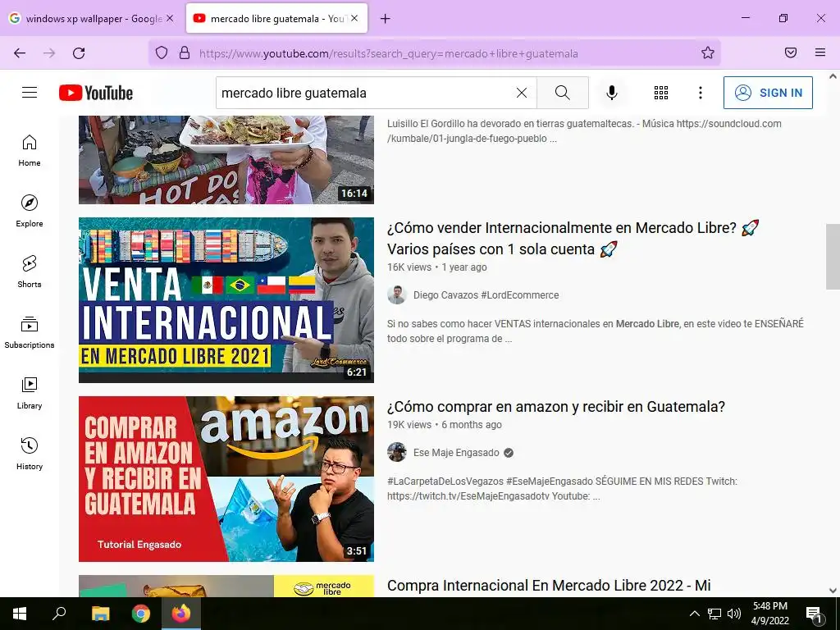The image size is (840, 630).
Task: Click the Comprar en Amazon video thumbnail
Action: click(x=226, y=479)
